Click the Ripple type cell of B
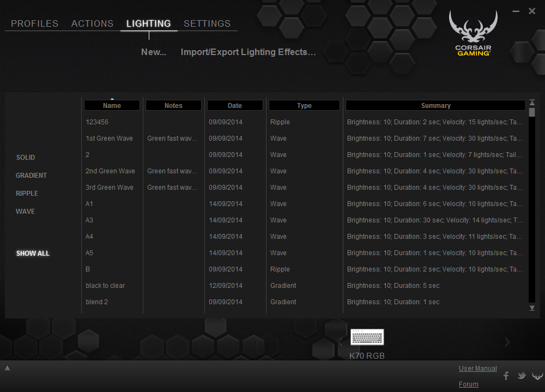Viewport: 545px width, 392px height. coord(280,269)
